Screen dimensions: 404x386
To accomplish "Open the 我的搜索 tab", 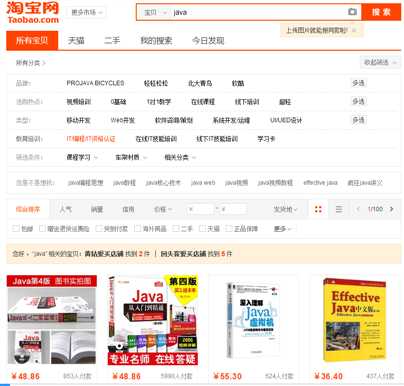I will (156, 41).
